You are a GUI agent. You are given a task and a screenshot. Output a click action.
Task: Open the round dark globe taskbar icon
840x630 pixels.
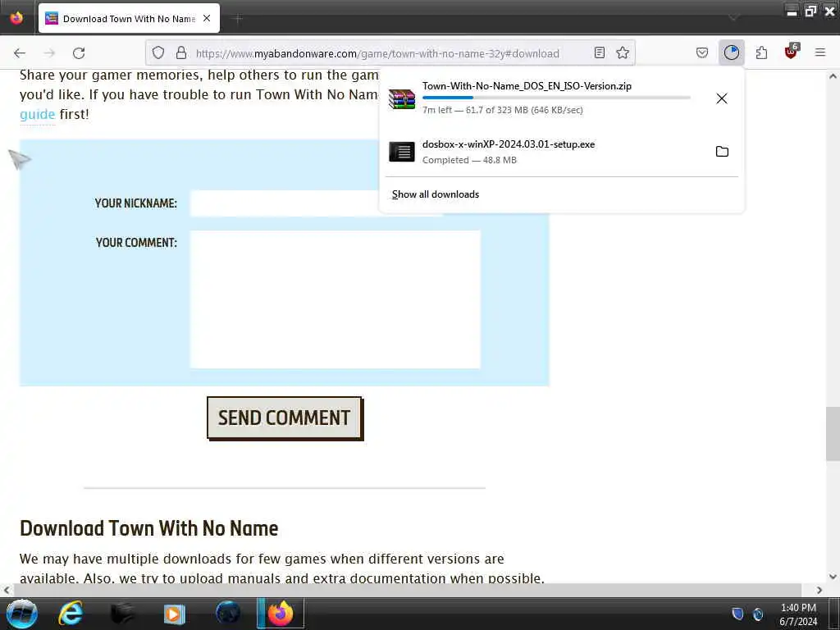pyautogui.click(x=228, y=614)
